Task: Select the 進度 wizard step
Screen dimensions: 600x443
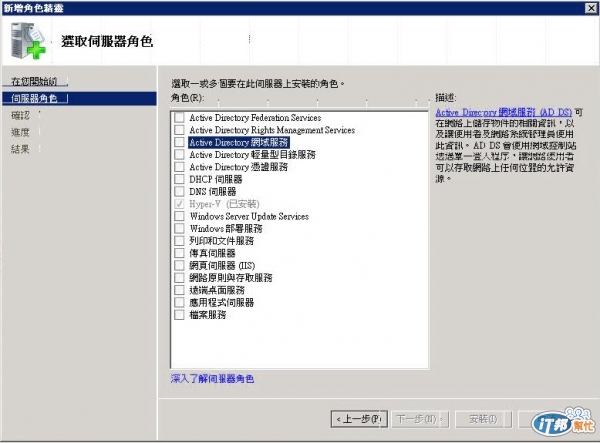Action: 20,132
